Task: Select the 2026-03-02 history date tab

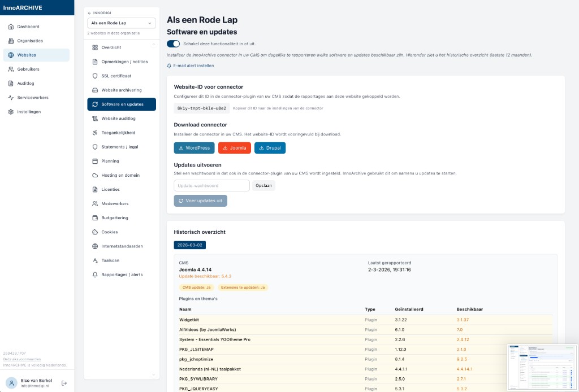Action: (190, 245)
